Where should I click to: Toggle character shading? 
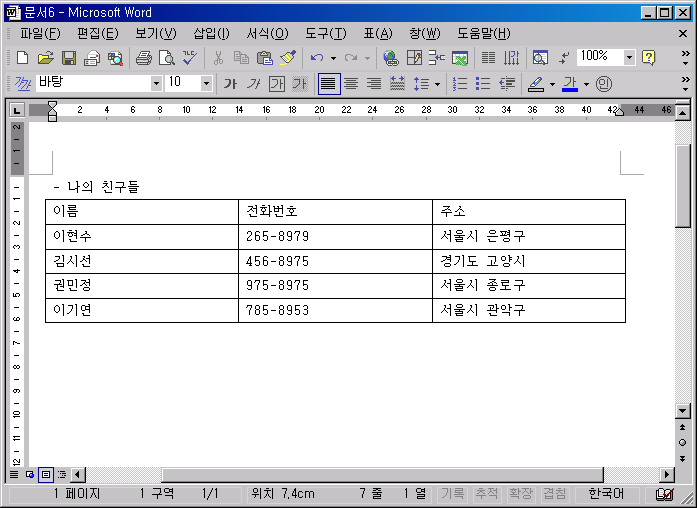pyautogui.click(x=300, y=84)
